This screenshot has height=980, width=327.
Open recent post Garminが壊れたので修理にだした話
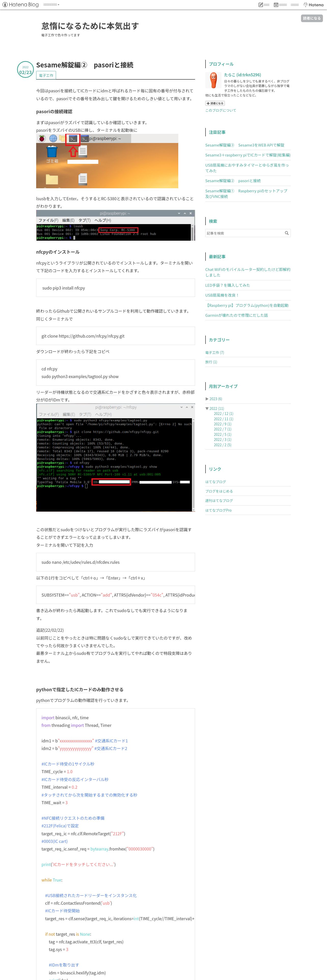236,315
